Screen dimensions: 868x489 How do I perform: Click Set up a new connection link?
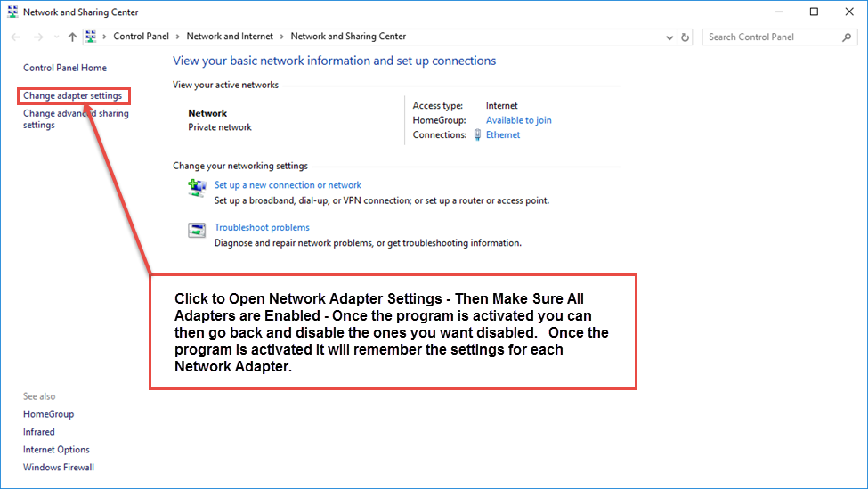(288, 185)
